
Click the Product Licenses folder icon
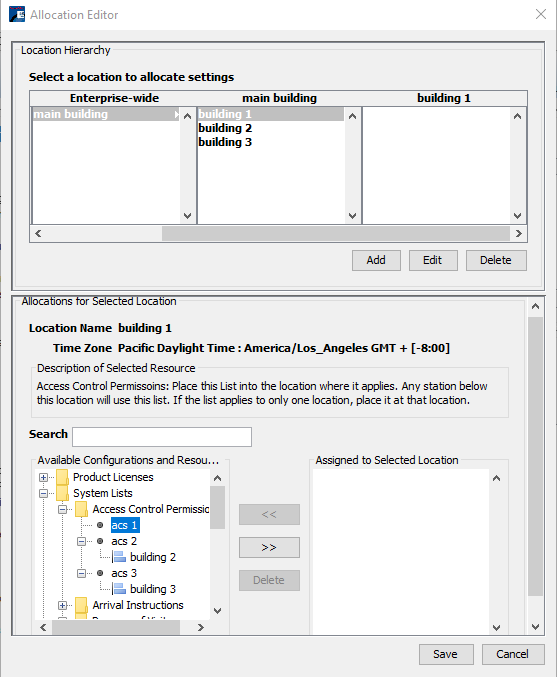62,477
